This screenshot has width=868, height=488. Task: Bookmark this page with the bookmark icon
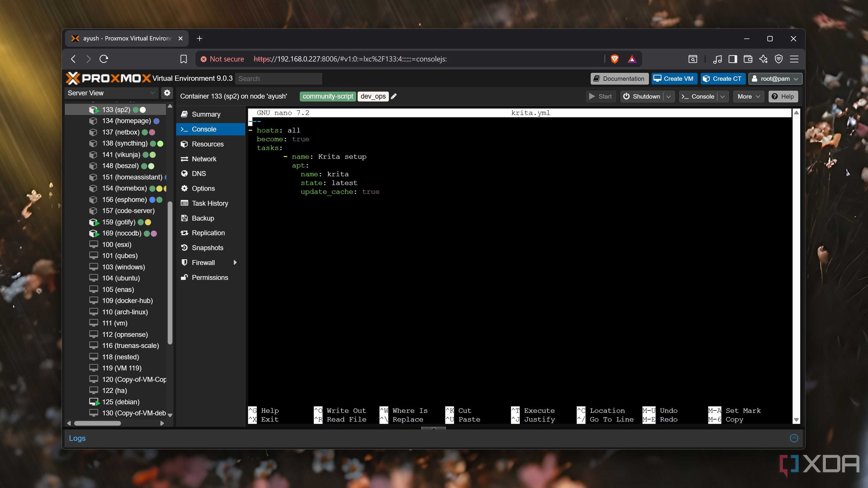tap(183, 59)
